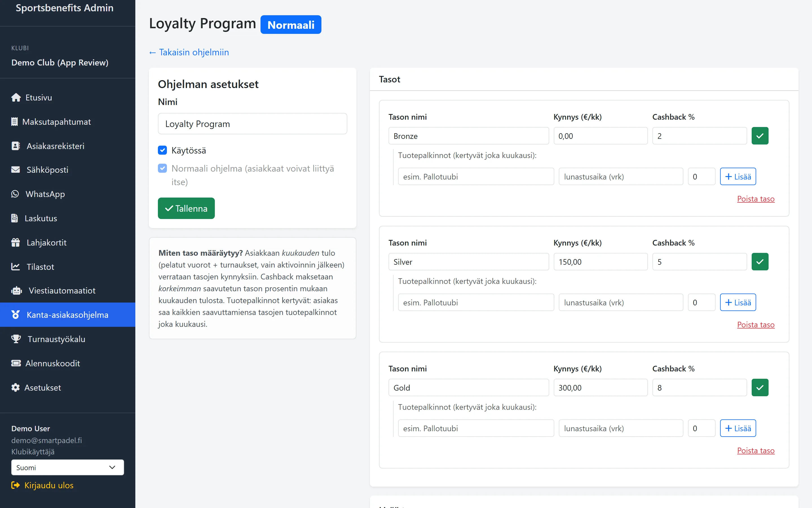Click Gold product reward name field
812x508 pixels.
click(x=476, y=428)
